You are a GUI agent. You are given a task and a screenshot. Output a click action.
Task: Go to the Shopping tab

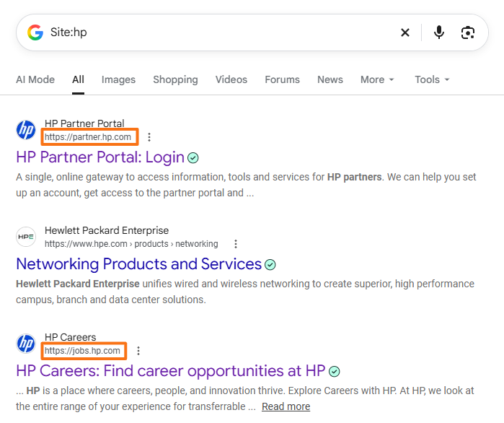click(175, 79)
